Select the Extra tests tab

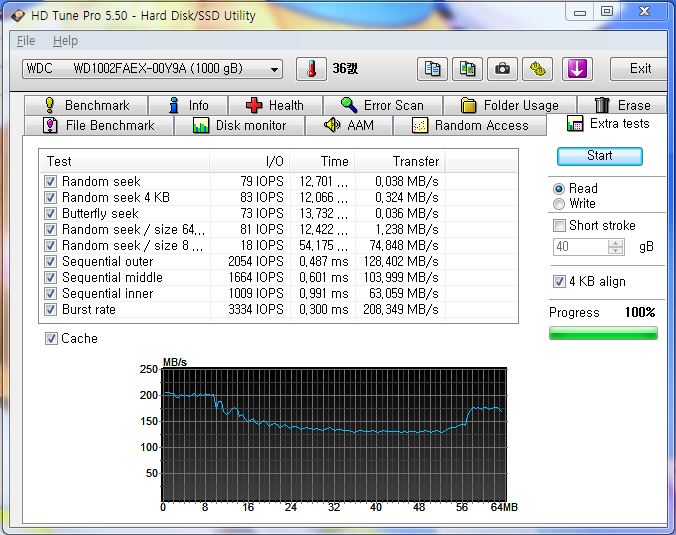607,124
